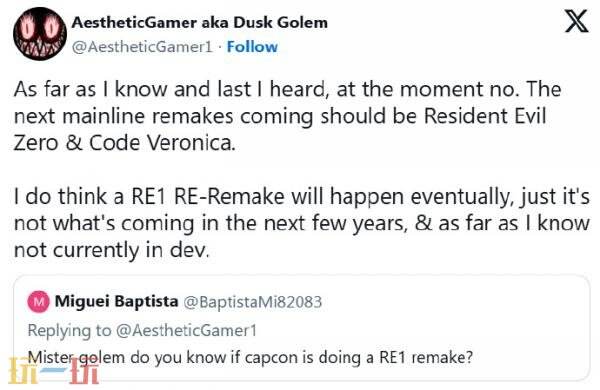Open the @BaptistaMi82083 handle
Viewport: 600px width, 390px height.
(253, 302)
